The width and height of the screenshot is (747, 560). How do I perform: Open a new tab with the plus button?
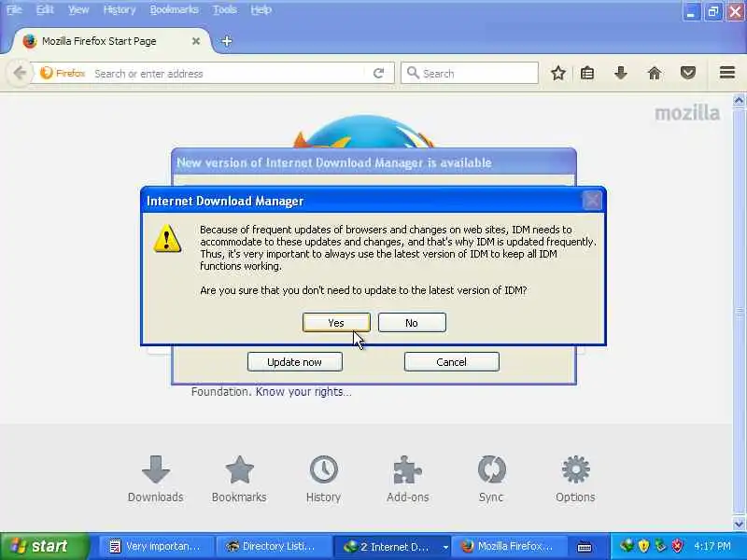click(227, 41)
